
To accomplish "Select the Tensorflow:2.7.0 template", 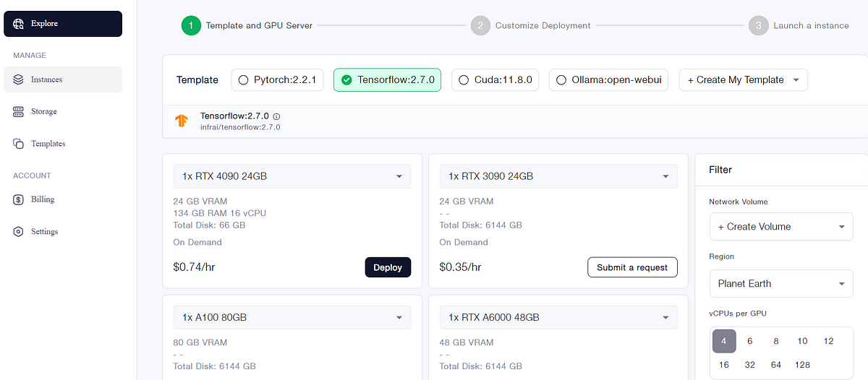I will coord(387,80).
